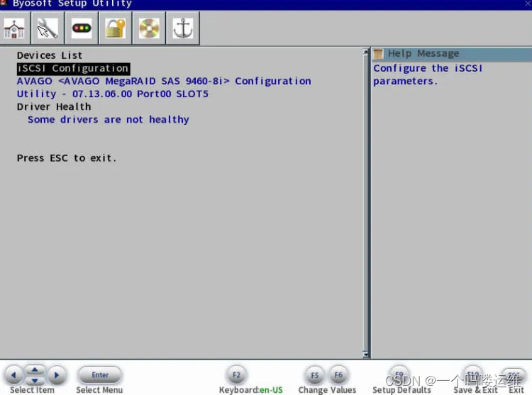Click the F5 Change Values button
The width and height of the screenshot is (532, 395).
pos(314,375)
